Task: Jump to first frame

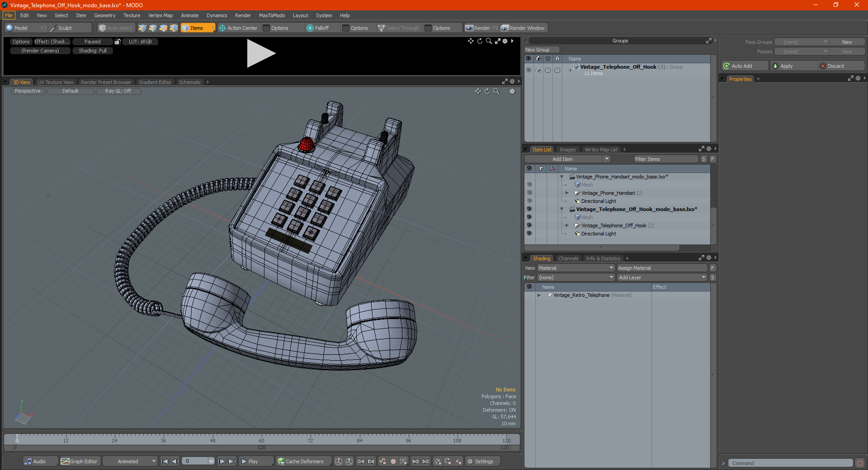Action: (165, 461)
